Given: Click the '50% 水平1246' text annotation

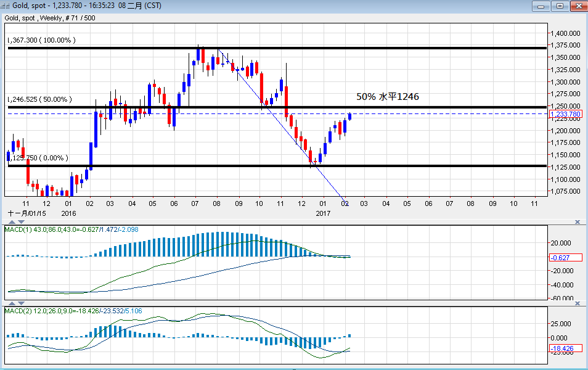Looking at the screenshot, I should pyautogui.click(x=388, y=97).
